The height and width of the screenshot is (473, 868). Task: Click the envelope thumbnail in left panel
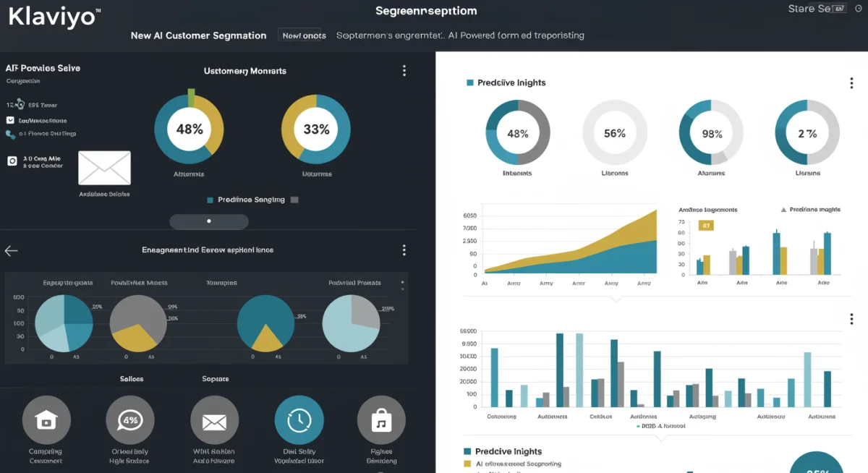point(104,168)
